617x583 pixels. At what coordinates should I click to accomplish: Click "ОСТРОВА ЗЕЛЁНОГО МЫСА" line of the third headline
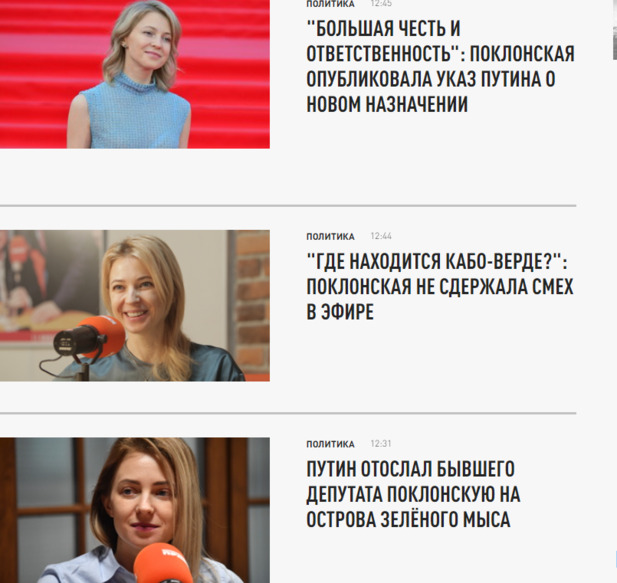point(408,519)
